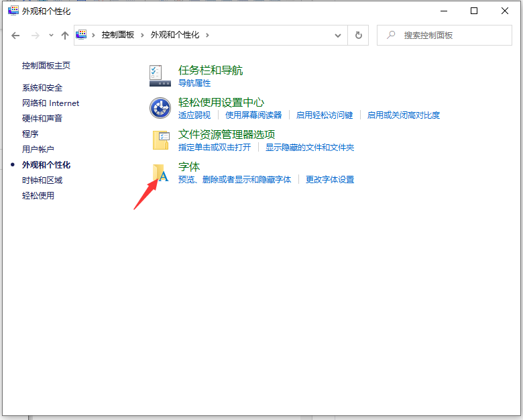Image resolution: width=523 pixels, height=420 pixels.
Task: Click the File Explorer Options folder icon
Action: coord(161,140)
